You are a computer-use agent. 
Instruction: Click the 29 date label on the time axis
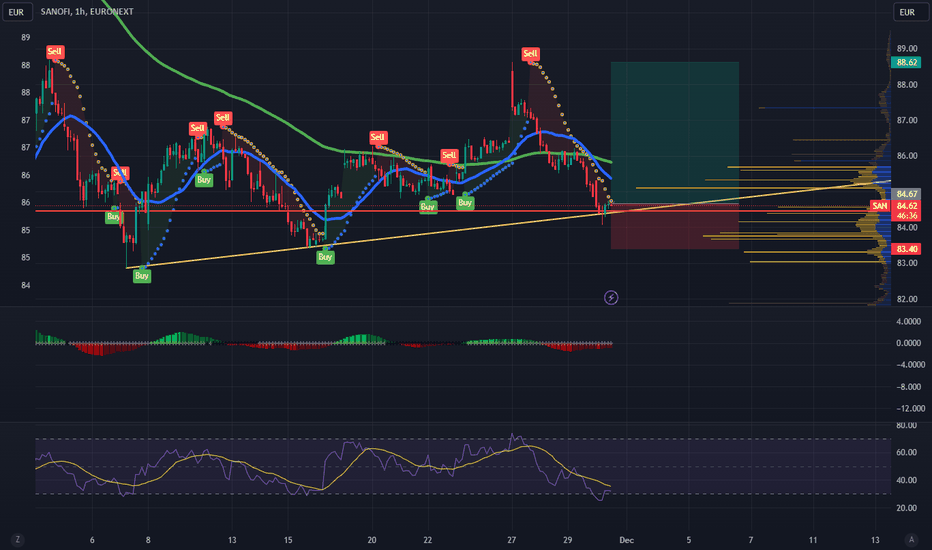[568, 540]
